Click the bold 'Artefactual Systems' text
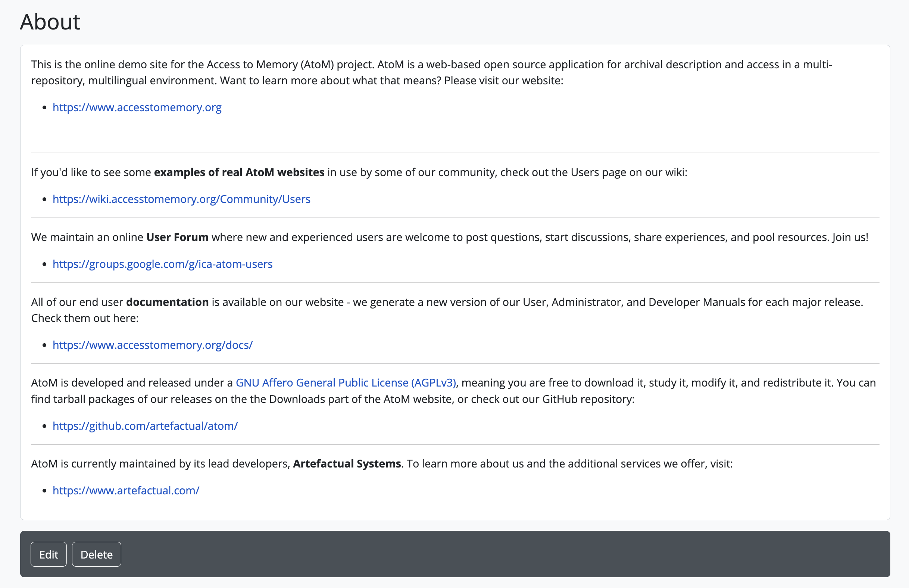This screenshot has height=588, width=909. pos(347,463)
